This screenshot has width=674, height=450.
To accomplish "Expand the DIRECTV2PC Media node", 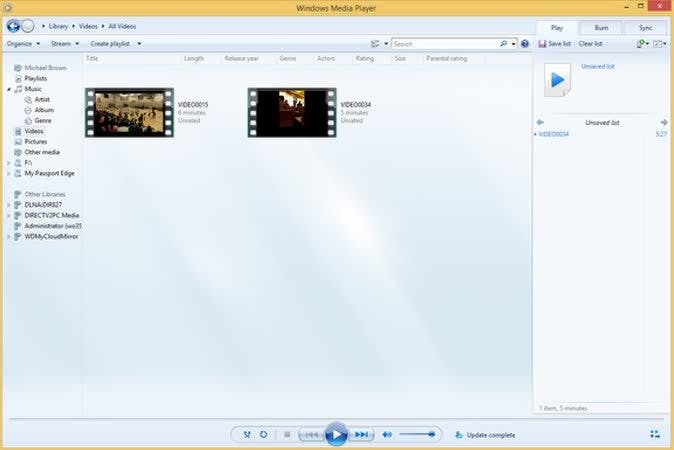I will coord(9,216).
